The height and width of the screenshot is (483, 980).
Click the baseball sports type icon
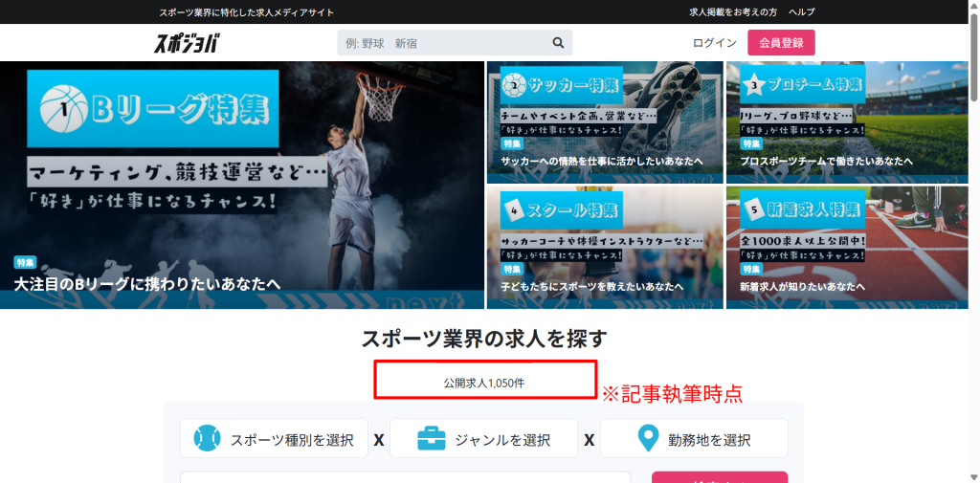(x=207, y=439)
